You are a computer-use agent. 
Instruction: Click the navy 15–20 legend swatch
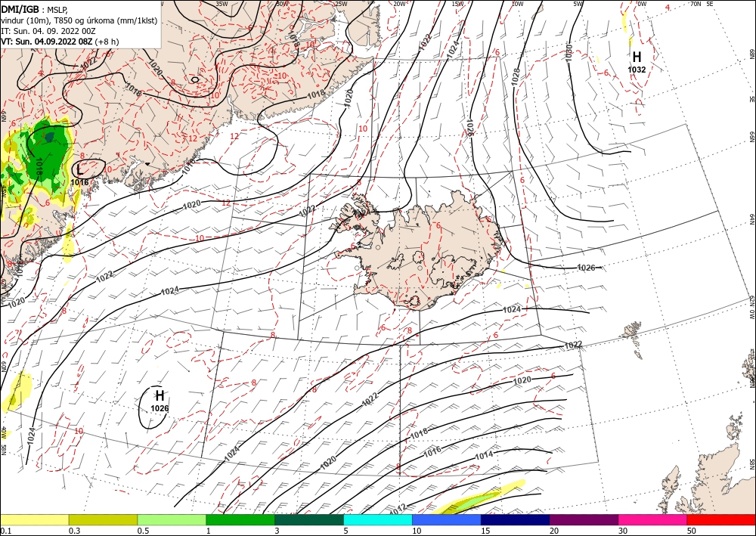click(516, 519)
